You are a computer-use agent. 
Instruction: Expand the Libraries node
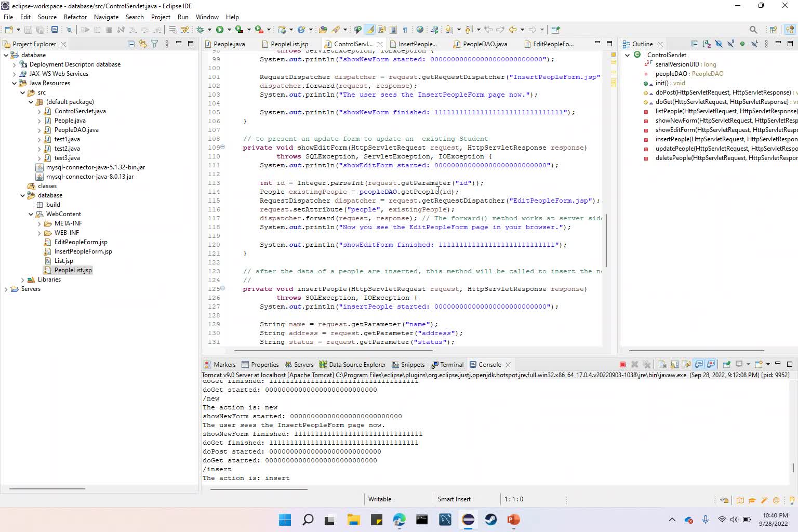pyautogui.click(x=22, y=280)
